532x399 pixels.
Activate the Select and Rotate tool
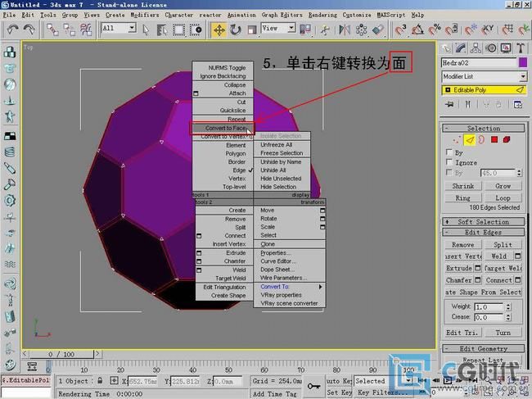[x=235, y=29]
